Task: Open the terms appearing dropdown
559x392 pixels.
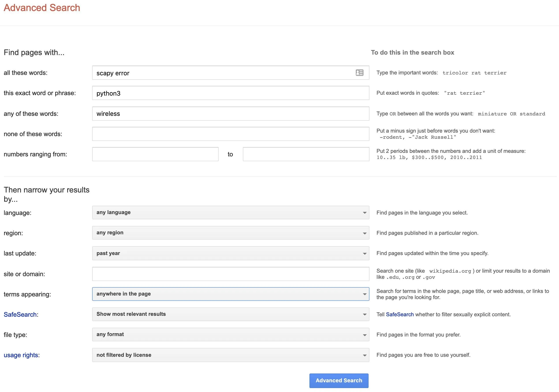Action: coord(230,294)
